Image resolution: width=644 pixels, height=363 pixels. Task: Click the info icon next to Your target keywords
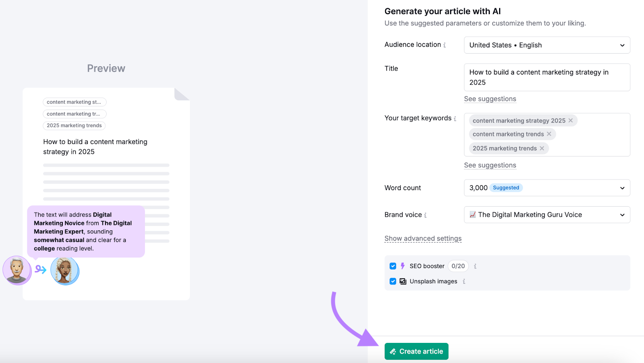[455, 118]
